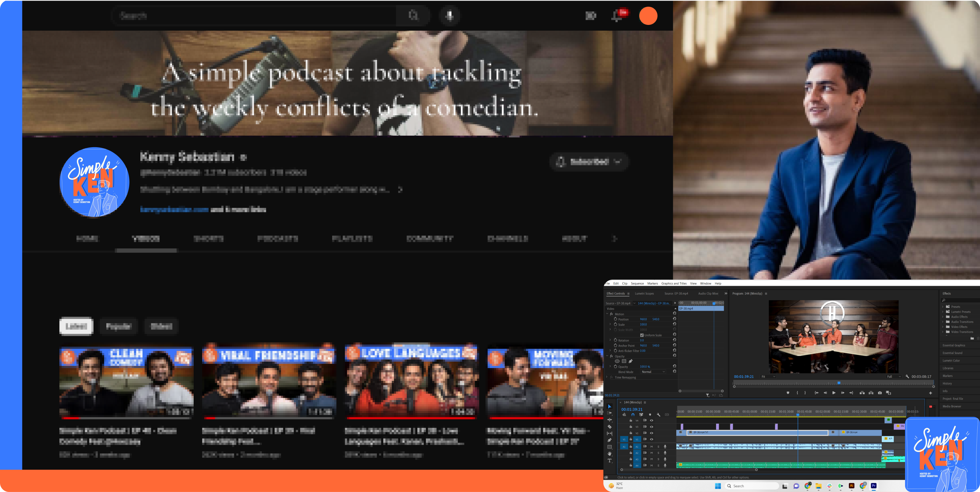The width and height of the screenshot is (980, 492).
Task: Click the Go to In button
Action: click(816, 393)
